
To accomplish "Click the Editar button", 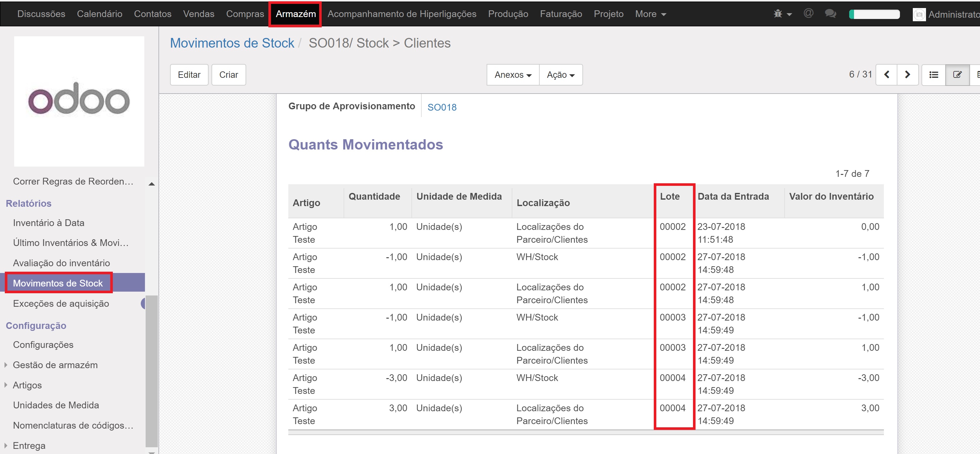I will click(x=189, y=75).
